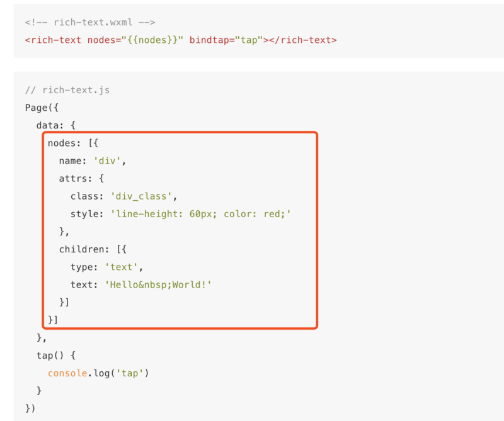This screenshot has height=421, width=504.
Task: Click the orange console keyword
Action: click(67, 373)
